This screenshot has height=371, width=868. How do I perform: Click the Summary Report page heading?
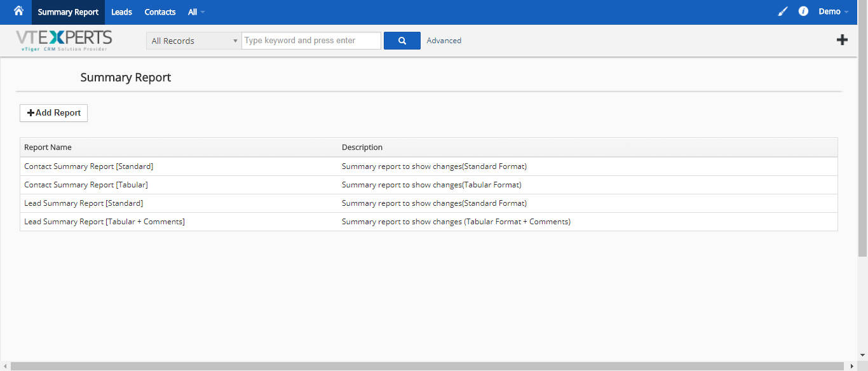coord(126,78)
